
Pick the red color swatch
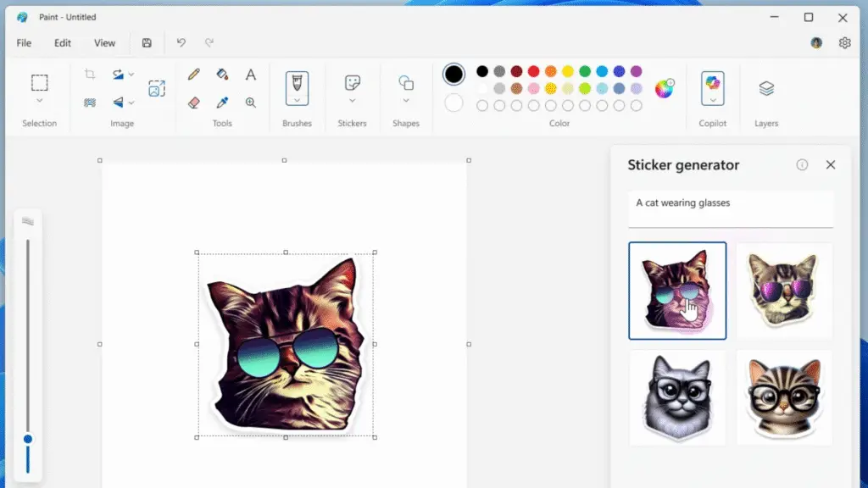[534, 71]
